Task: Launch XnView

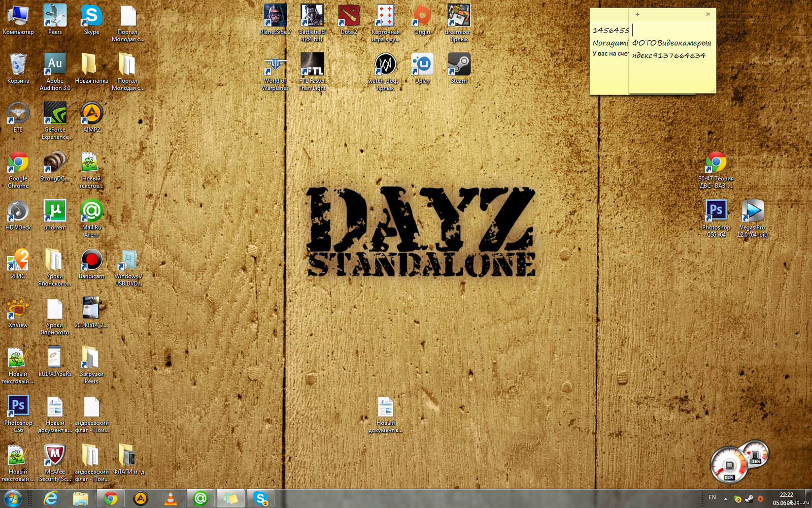Action: pos(18,313)
